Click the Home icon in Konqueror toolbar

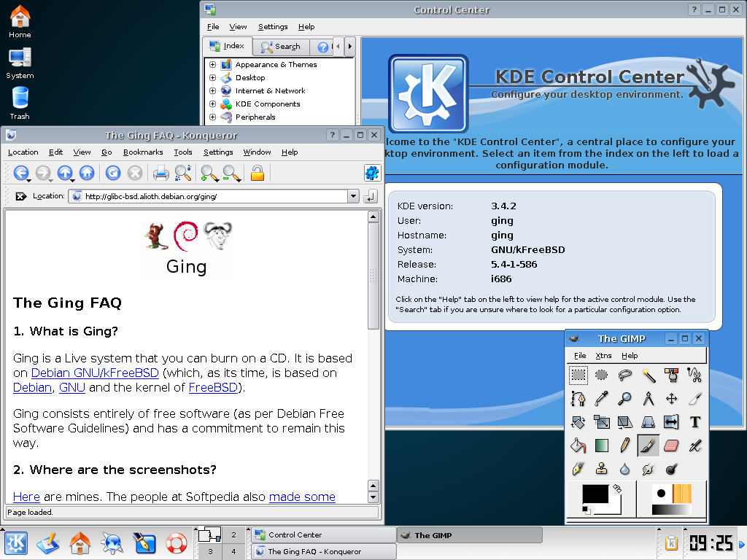pyautogui.click(x=87, y=173)
